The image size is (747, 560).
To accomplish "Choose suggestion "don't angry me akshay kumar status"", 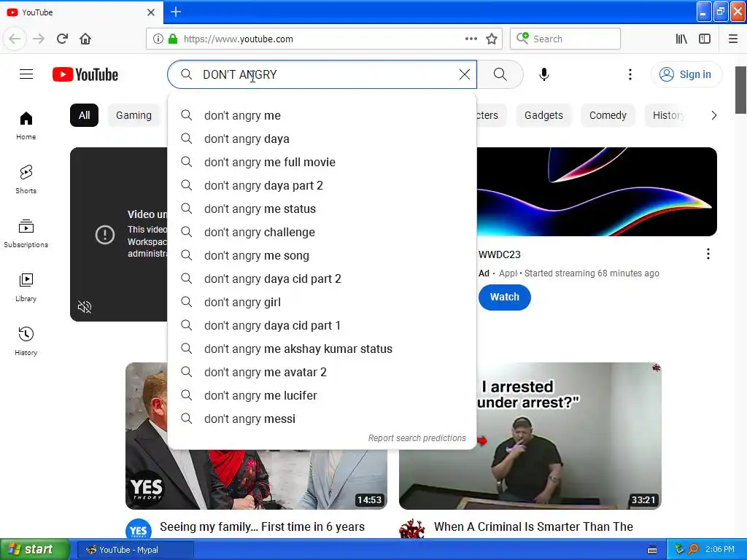I will click(x=322, y=349).
